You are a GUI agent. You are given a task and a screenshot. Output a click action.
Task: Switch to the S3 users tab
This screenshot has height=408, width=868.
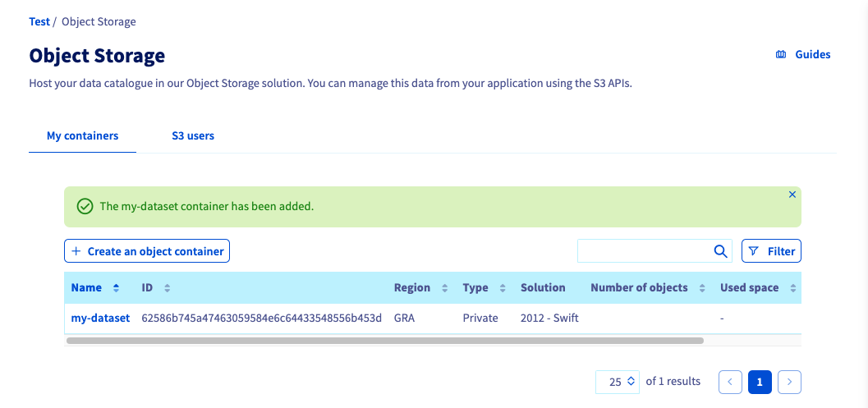[193, 135]
